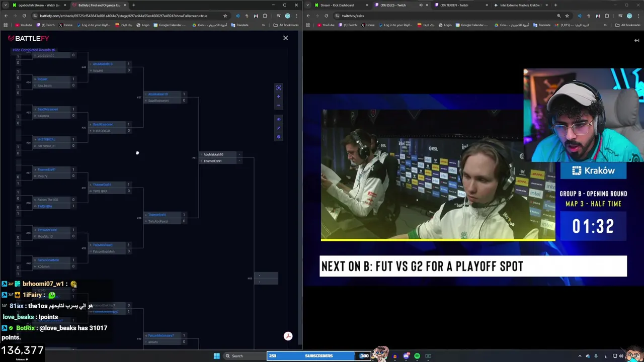Viewport: 644px width, 362px height.
Task: Open the bracket help question icon
Action: pos(279,137)
